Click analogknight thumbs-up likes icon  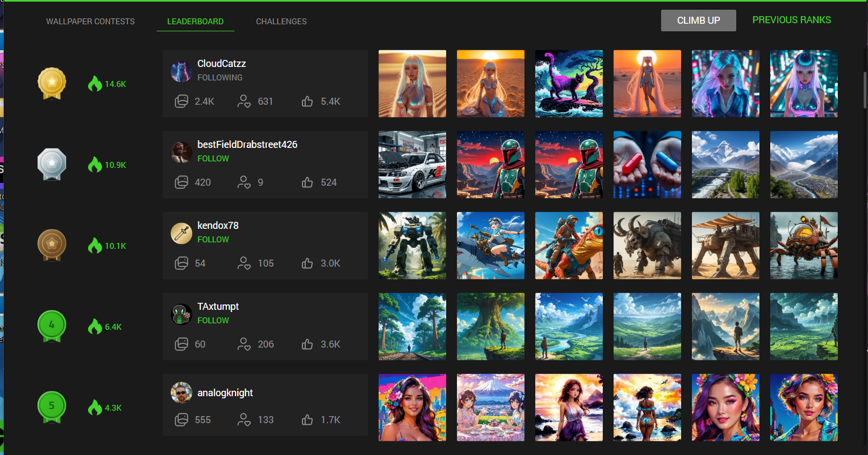click(x=307, y=419)
